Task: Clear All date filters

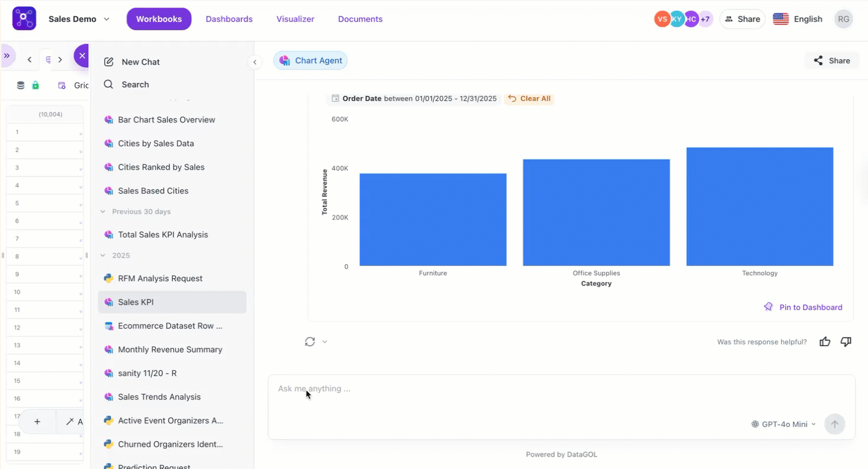Action: pyautogui.click(x=529, y=99)
